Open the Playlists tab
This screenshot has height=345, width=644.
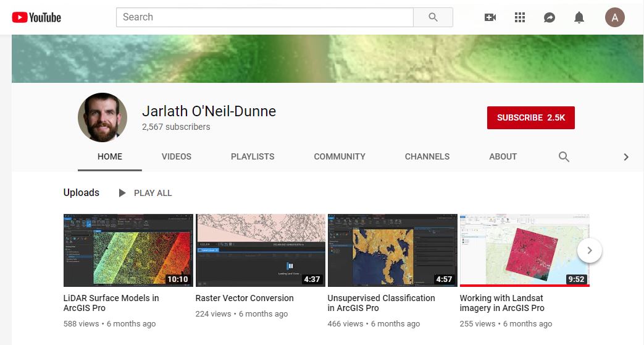tap(253, 156)
